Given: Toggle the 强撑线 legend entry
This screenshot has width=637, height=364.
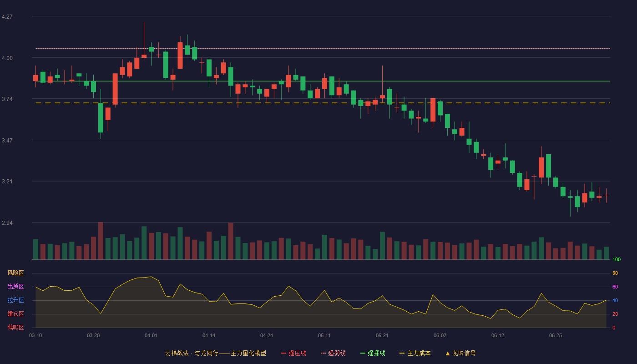Looking at the screenshot, I should tap(373, 353).
